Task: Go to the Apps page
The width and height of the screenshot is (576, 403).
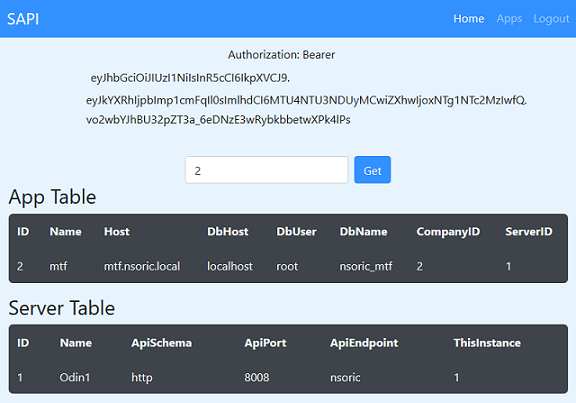Action: click(509, 19)
